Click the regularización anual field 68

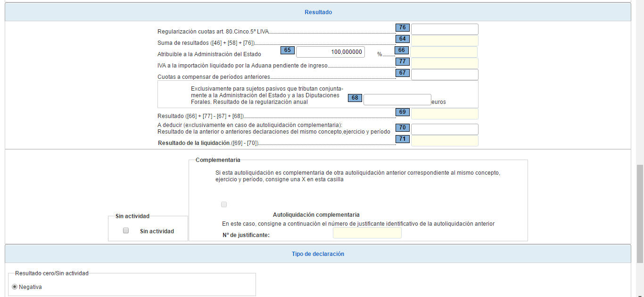(x=397, y=100)
